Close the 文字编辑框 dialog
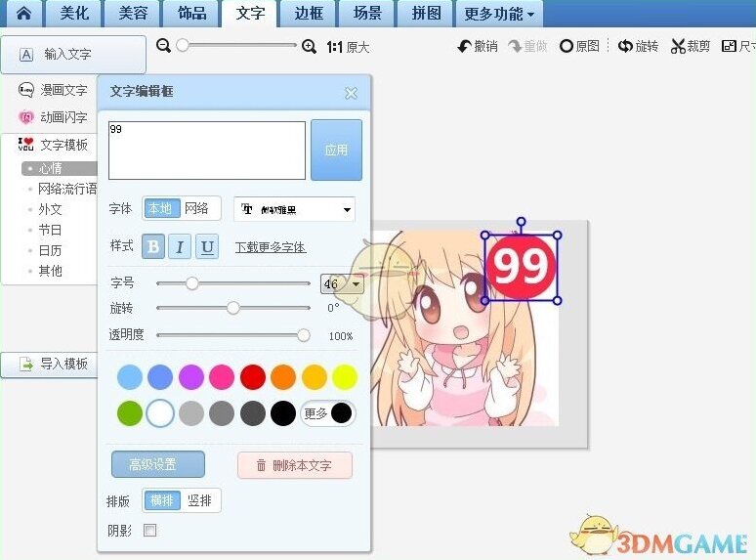Viewport: 756px width, 560px height. 351,94
